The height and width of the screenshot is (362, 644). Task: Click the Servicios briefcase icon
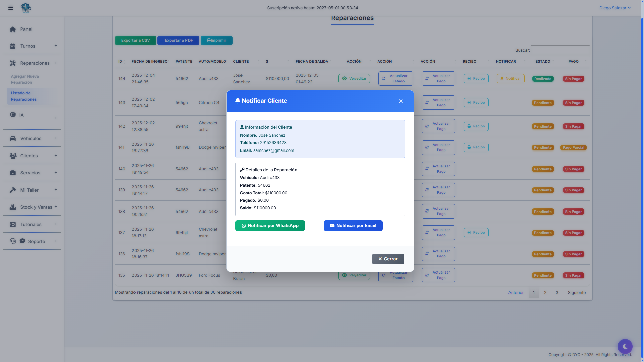pyautogui.click(x=13, y=173)
